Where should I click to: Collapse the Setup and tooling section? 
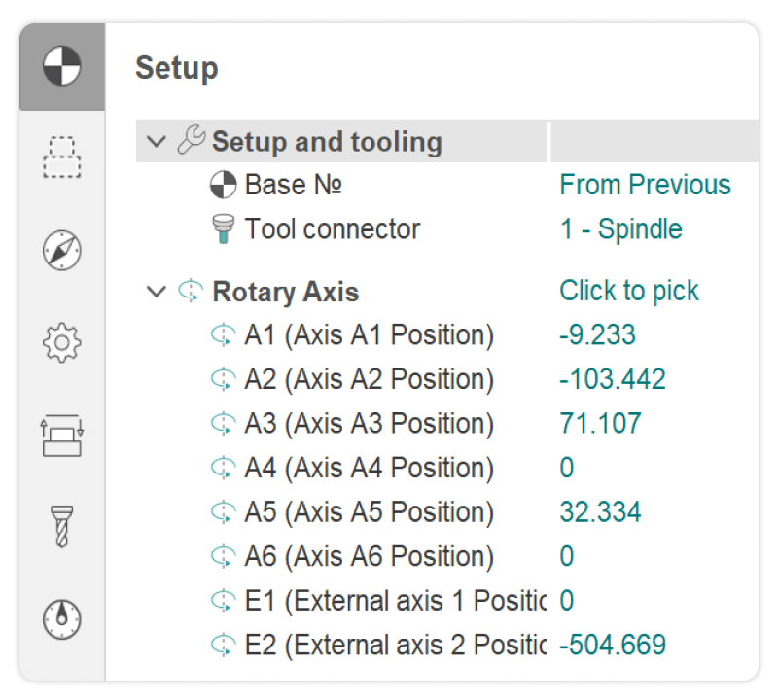[x=156, y=142]
